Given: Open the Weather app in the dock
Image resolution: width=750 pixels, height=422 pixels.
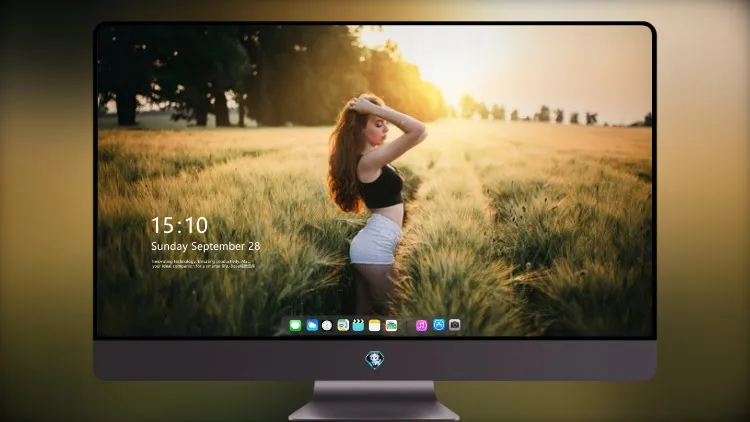Looking at the screenshot, I should (312, 325).
